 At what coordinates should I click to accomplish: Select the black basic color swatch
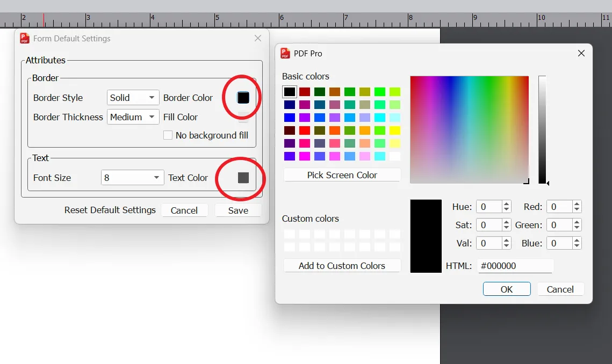coord(290,92)
